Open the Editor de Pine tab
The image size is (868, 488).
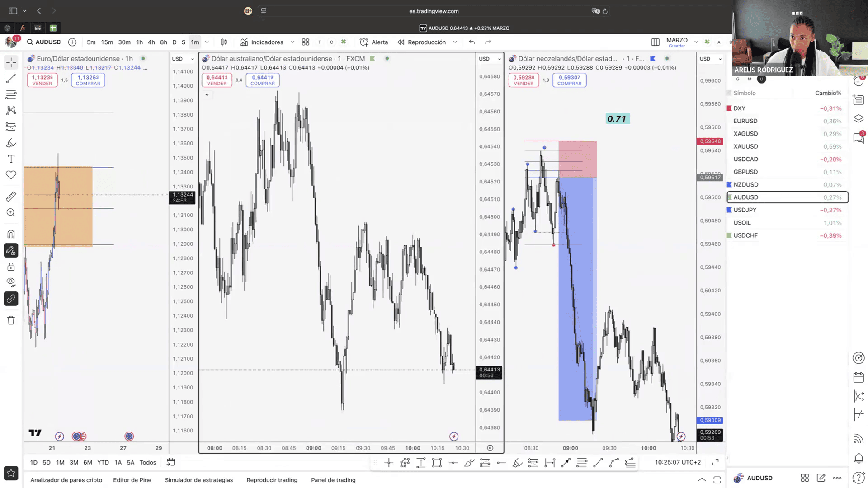[x=132, y=480]
